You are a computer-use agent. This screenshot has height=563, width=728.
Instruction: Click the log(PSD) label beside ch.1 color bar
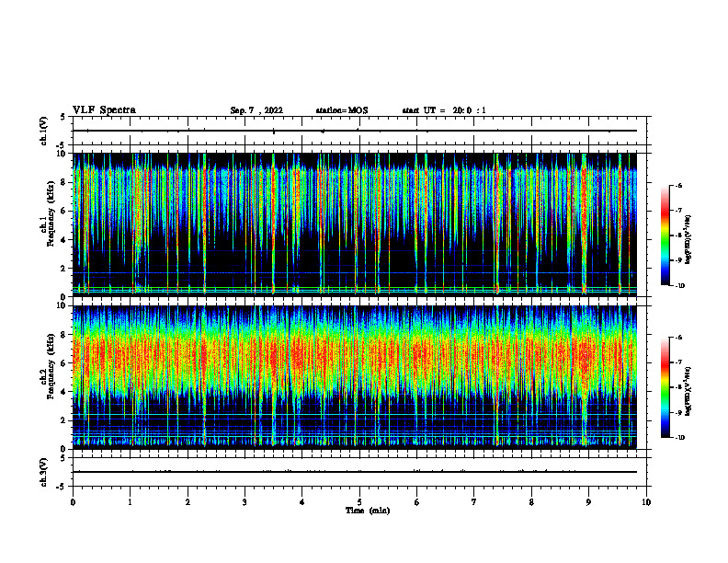[x=688, y=240]
